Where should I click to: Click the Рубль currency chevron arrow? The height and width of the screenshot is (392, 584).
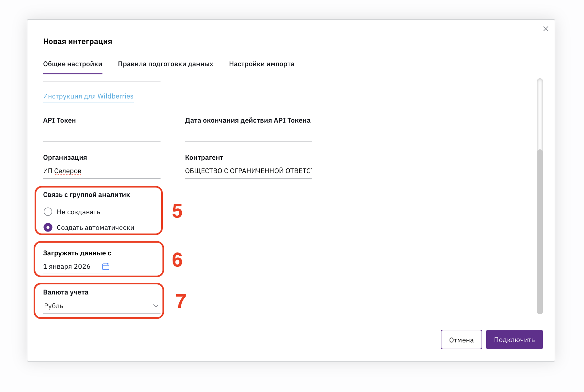(x=156, y=306)
